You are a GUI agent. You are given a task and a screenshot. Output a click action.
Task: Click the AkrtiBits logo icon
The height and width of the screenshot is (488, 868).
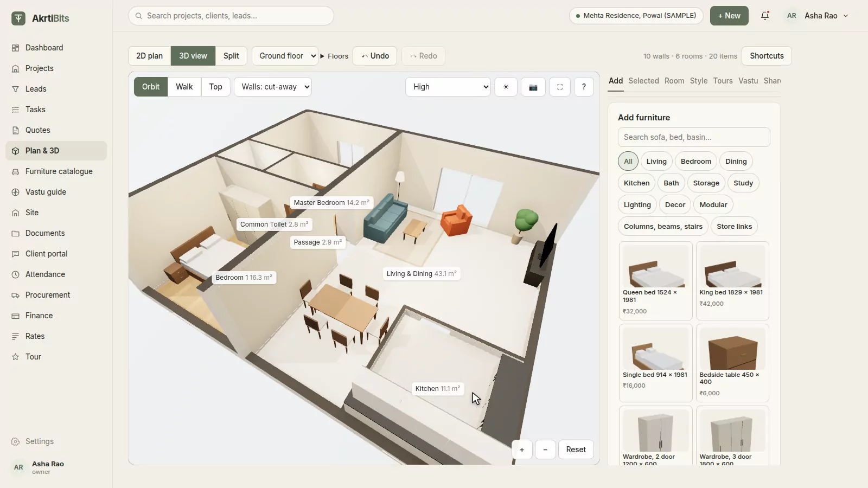[18, 18]
